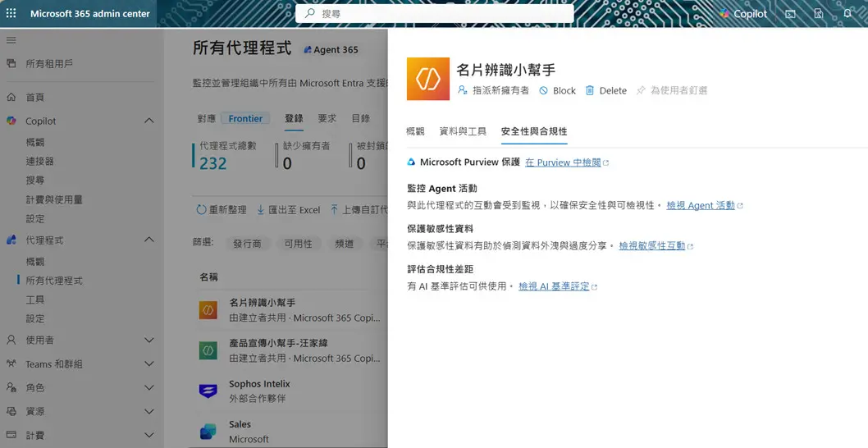Viewport: 868px width, 448px height.
Task: Click the top 搜尋 search field
Action: coord(435,13)
